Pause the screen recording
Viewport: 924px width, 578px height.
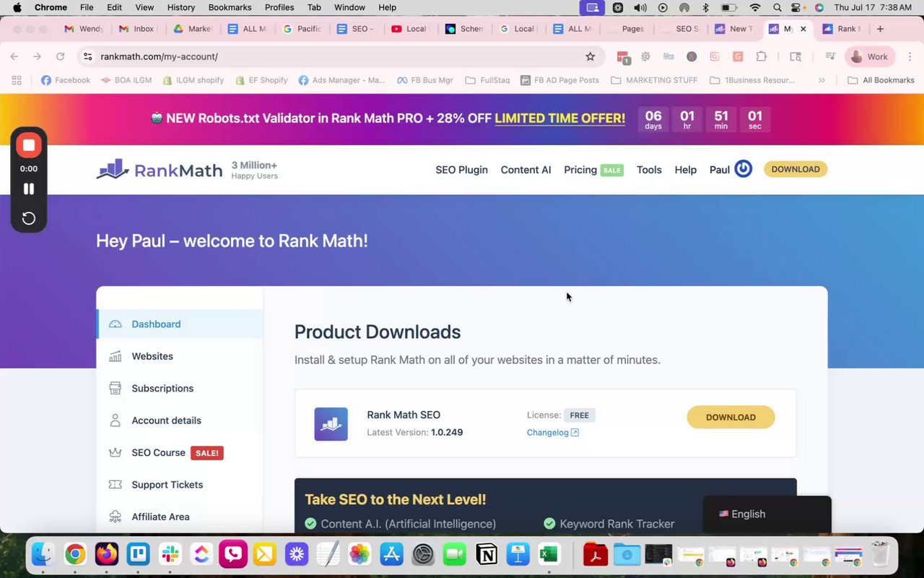click(x=29, y=189)
